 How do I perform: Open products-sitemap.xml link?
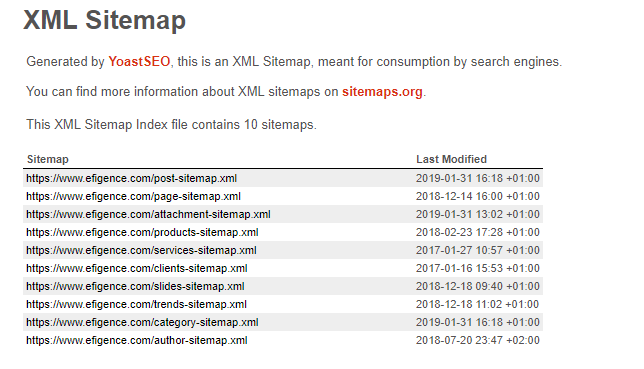(x=142, y=233)
